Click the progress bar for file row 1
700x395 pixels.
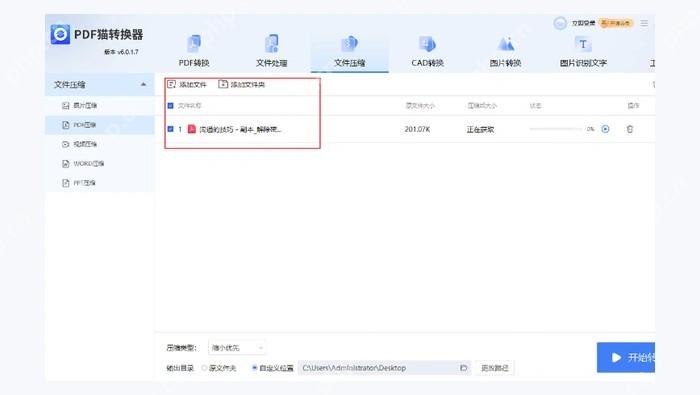[x=556, y=129]
